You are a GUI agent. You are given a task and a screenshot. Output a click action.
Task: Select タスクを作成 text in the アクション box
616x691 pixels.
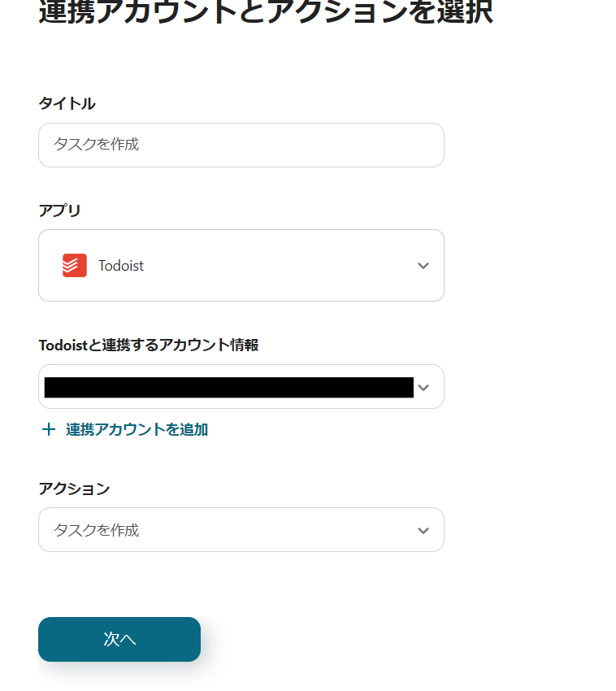pyautogui.click(x=96, y=530)
